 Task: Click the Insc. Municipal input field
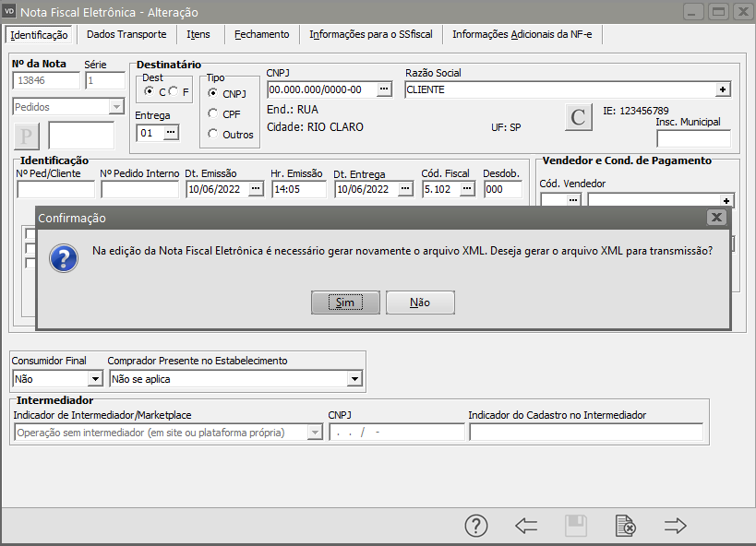click(x=692, y=139)
